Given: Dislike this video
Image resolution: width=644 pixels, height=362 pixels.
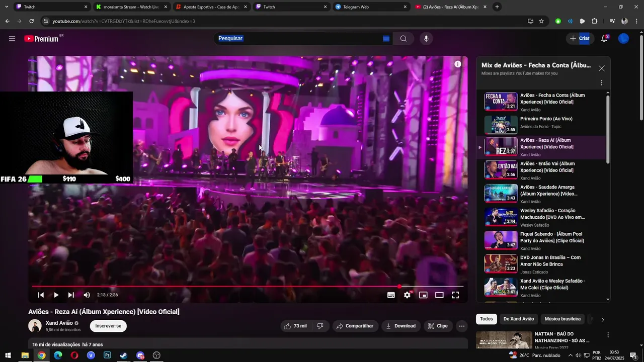Looking at the screenshot, I should pyautogui.click(x=320, y=326).
